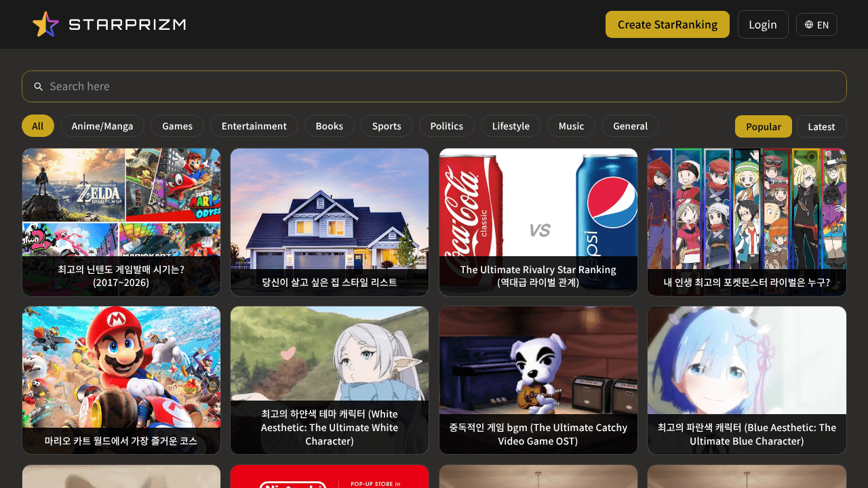The width and height of the screenshot is (868, 488).
Task: Sort rankings by Latest
Action: 822,127
